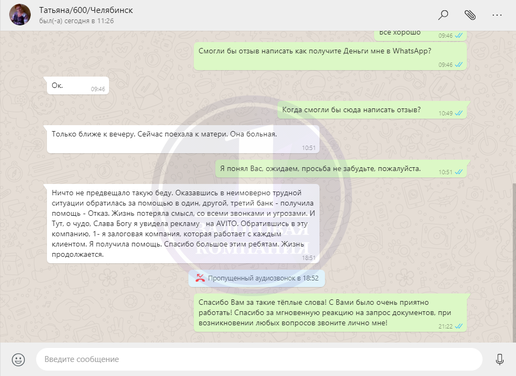Click timestamp 18:51 on the review message
The width and height of the screenshot is (516, 376).
(x=308, y=258)
